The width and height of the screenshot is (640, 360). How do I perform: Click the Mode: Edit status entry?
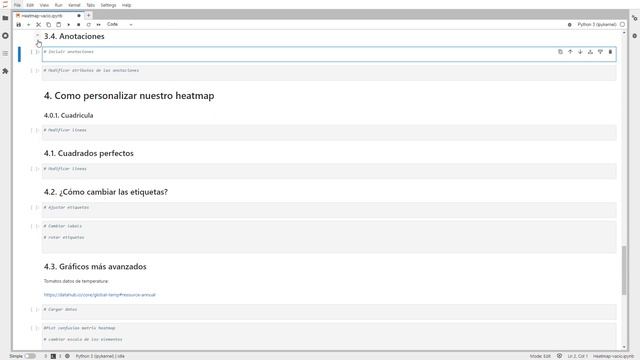[x=540, y=356]
